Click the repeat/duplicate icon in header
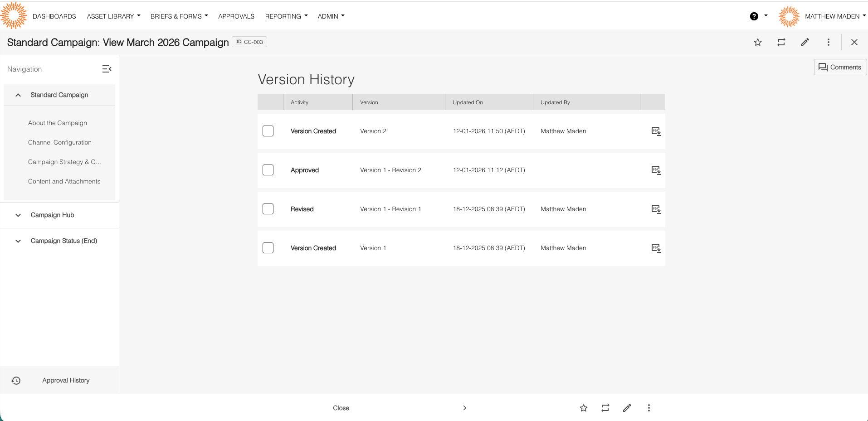This screenshot has height=421, width=868. point(781,42)
